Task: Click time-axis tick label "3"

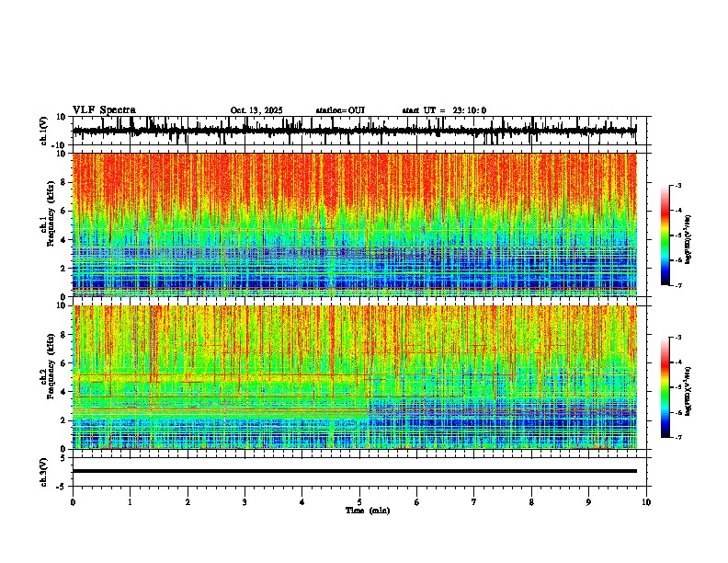Action: click(245, 502)
